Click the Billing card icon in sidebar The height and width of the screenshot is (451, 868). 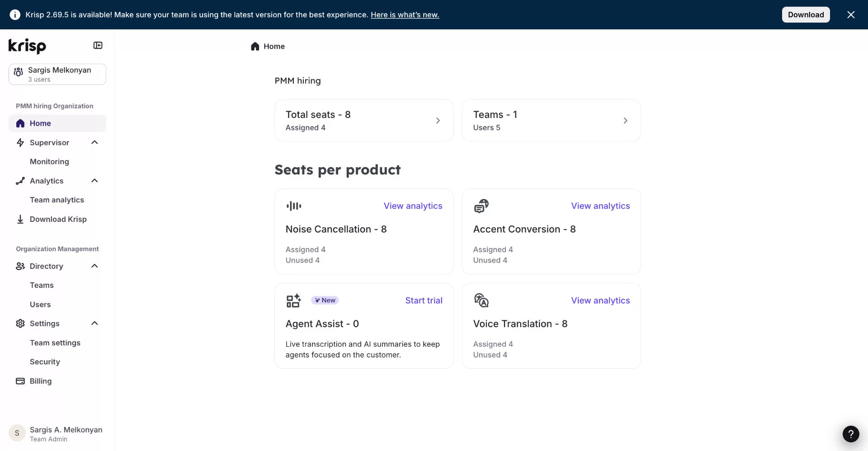pos(20,381)
